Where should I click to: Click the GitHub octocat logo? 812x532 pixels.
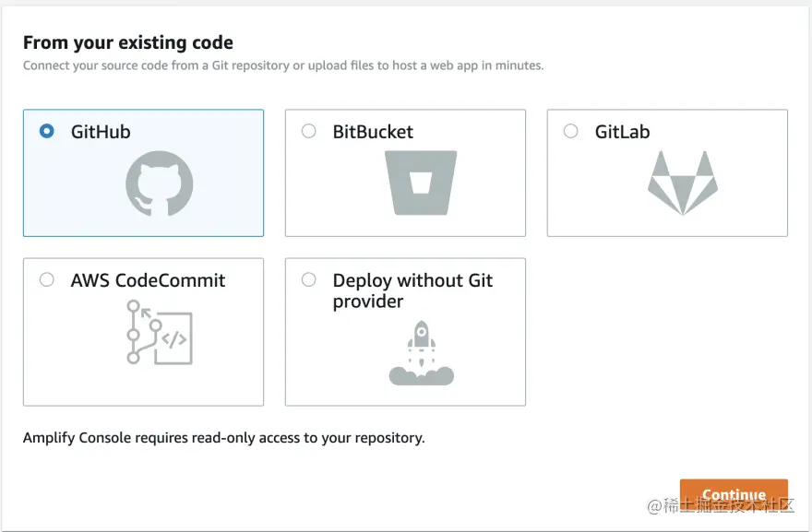[160, 183]
